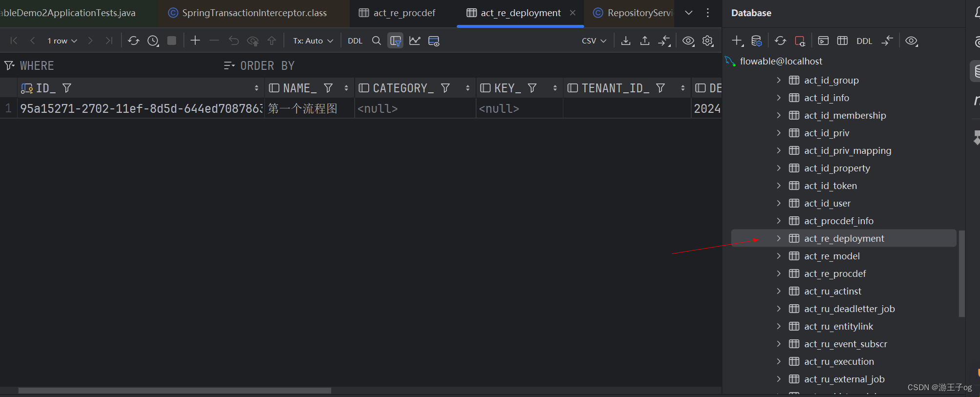Image resolution: width=980 pixels, height=397 pixels.
Task: Filter the NAME_ column
Action: click(328, 88)
